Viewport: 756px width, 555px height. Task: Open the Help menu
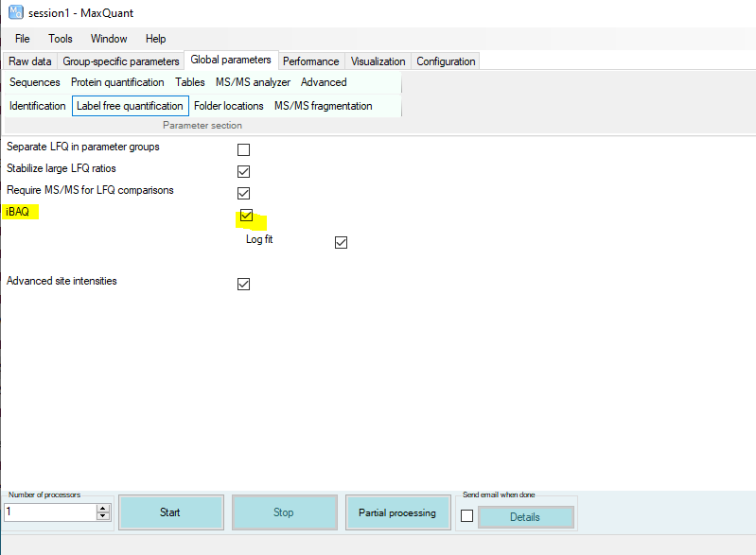tap(156, 39)
